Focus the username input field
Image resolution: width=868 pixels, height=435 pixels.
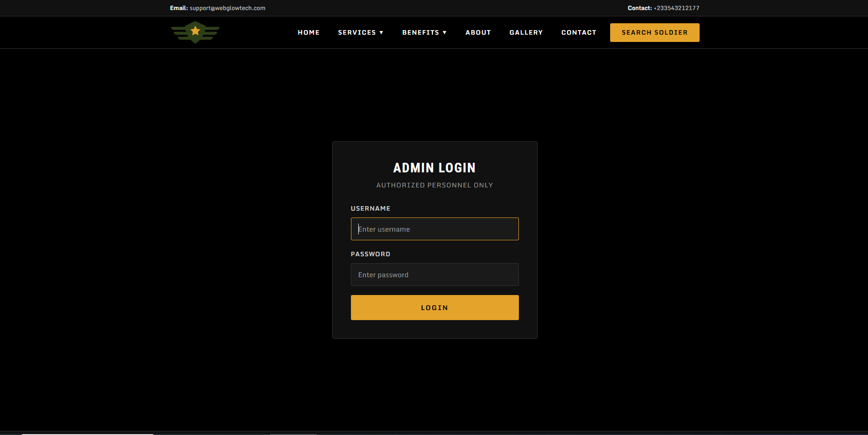(434, 229)
